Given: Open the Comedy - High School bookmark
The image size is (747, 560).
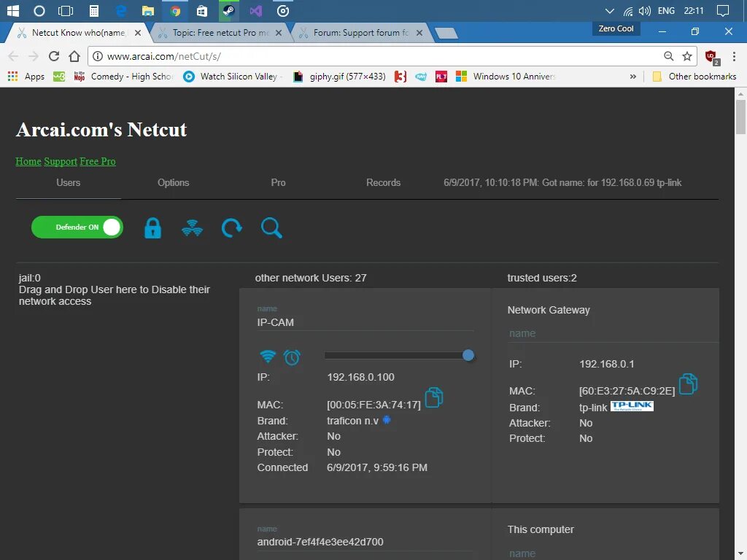Looking at the screenshot, I should click(x=124, y=76).
